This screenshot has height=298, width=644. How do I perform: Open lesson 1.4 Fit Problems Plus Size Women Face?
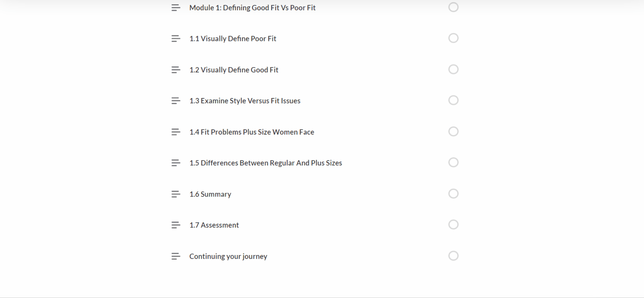point(252,132)
